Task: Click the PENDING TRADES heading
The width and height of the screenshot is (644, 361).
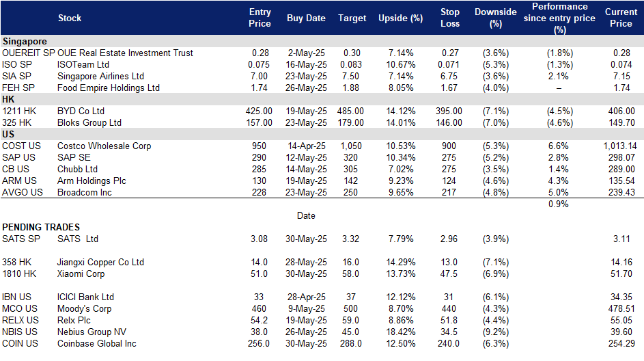Action: click(x=41, y=227)
